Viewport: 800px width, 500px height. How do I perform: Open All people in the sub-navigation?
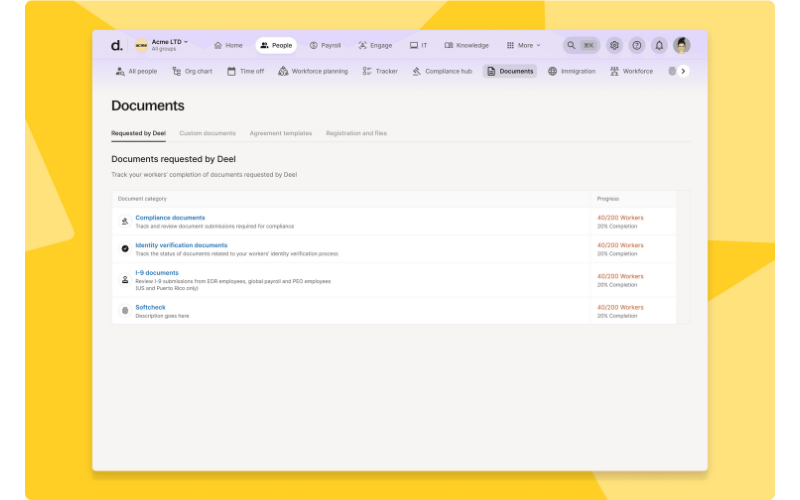(x=136, y=71)
